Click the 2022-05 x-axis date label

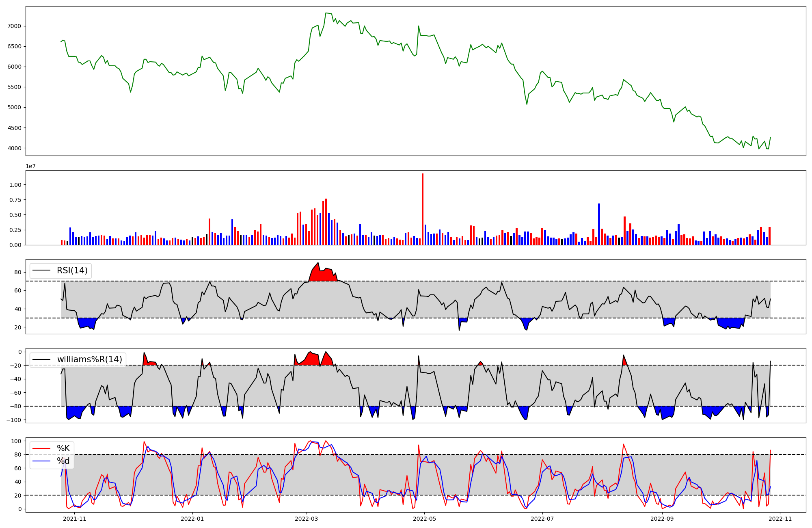tap(424, 519)
